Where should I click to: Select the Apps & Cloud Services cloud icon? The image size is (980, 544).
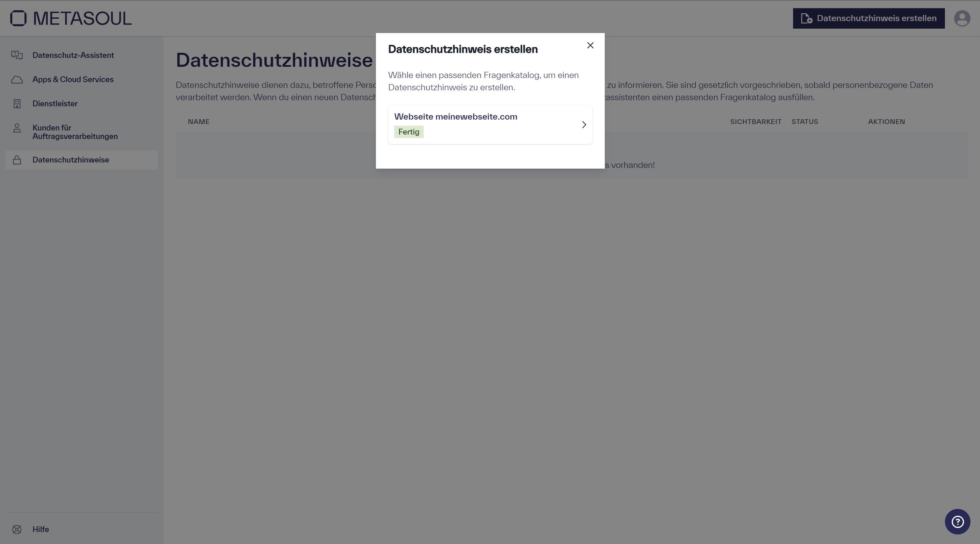[17, 79]
